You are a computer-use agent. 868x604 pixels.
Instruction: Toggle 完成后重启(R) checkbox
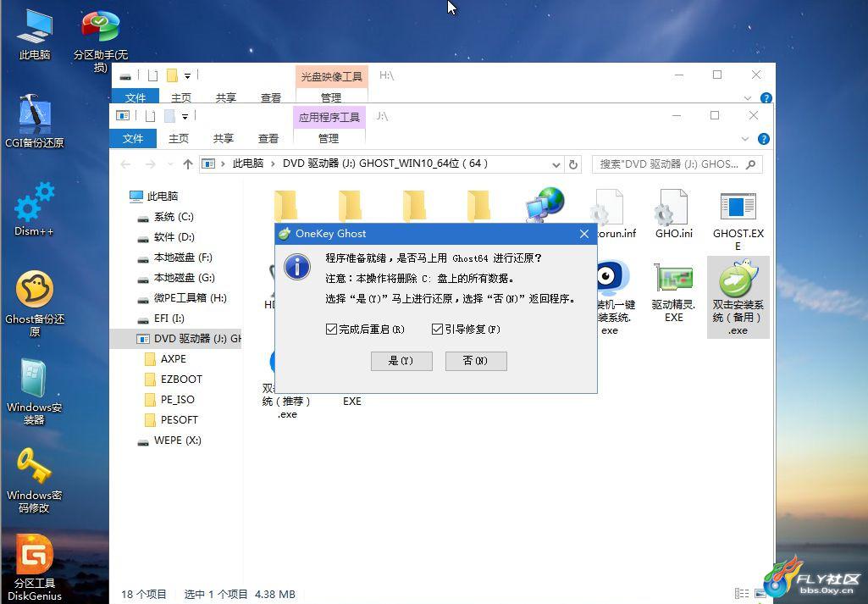332,330
